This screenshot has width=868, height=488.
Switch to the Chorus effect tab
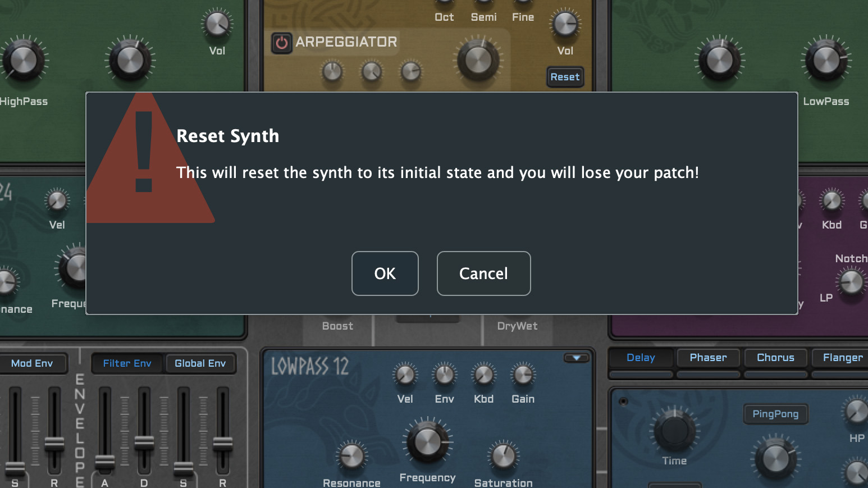point(775,358)
